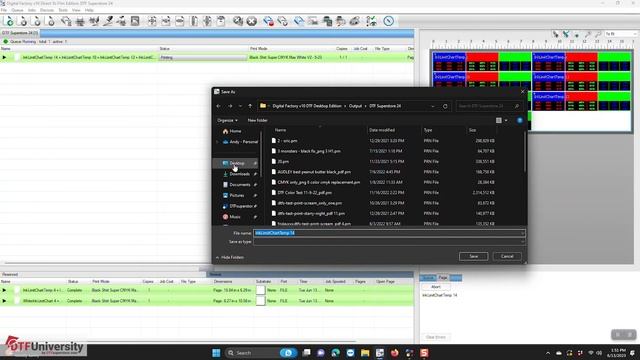Click the pin icon beside Downloads

coord(255,174)
